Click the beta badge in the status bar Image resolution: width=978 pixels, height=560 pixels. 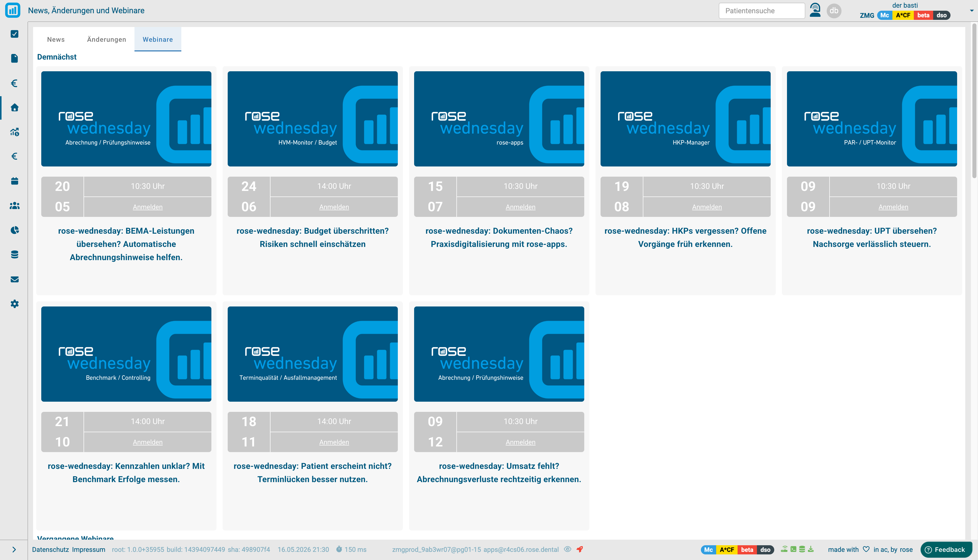pyautogui.click(x=747, y=550)
